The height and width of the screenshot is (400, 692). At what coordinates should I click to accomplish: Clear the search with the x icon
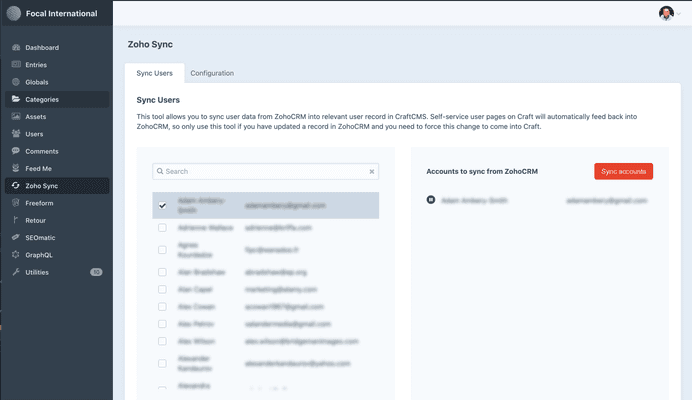pos(372,171)
